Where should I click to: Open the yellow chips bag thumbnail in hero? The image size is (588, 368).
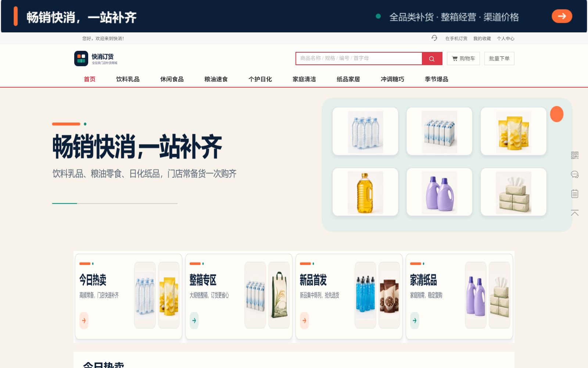point(513,131)
